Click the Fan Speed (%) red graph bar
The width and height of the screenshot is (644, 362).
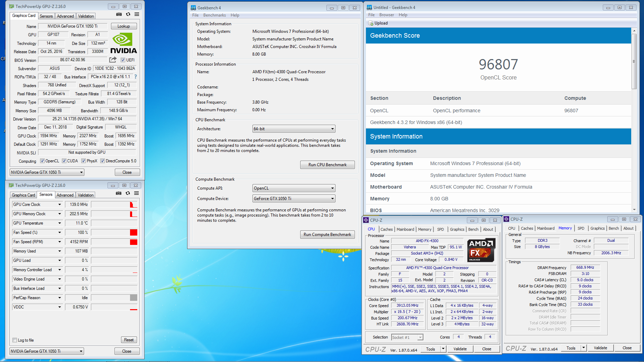coord(134,232)
